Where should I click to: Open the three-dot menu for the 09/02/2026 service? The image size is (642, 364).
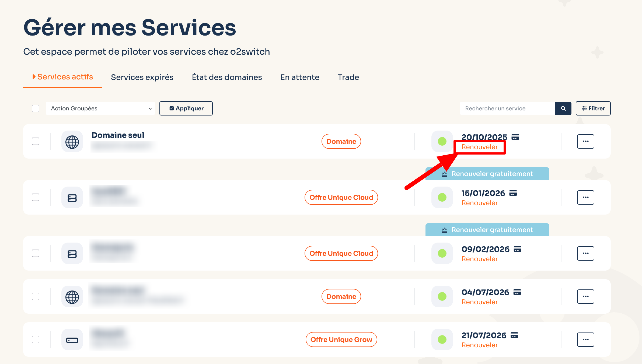coord(586,253)
